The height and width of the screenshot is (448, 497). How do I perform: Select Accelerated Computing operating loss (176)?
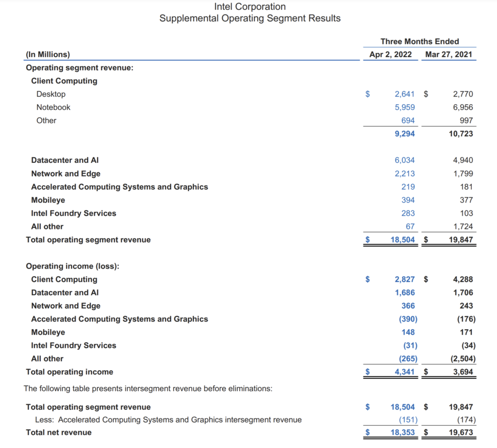click(466, 319)
